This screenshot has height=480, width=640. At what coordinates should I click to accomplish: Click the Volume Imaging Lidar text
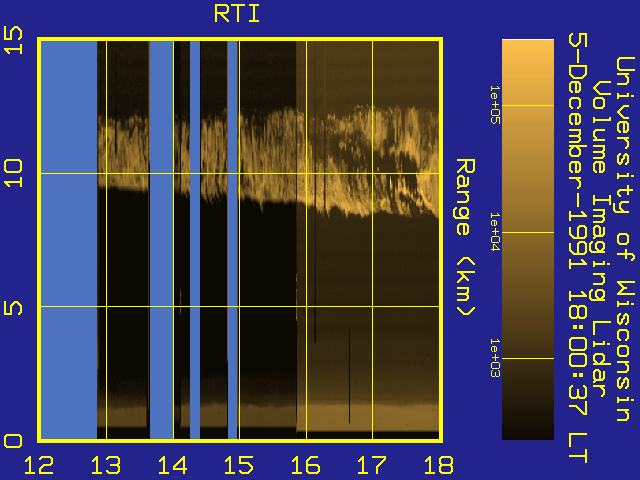click(x=601, y=239)
